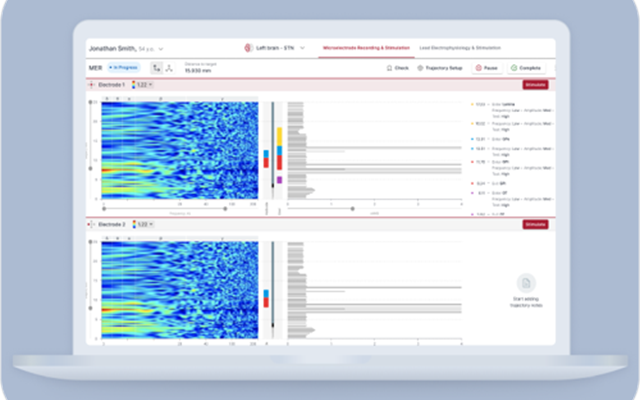Switch to Microelectrode Recording & Stimulation tab
640x400 pixels.
click(366, 48)
